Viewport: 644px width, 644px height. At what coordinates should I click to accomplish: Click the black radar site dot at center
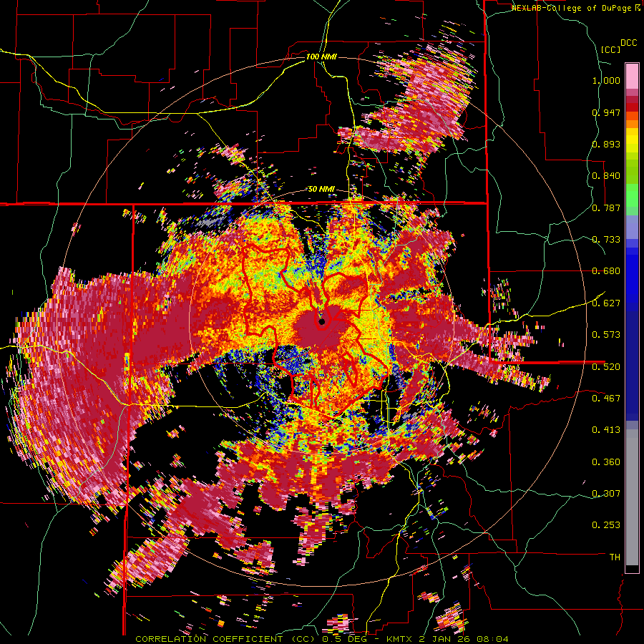point(322,321)
